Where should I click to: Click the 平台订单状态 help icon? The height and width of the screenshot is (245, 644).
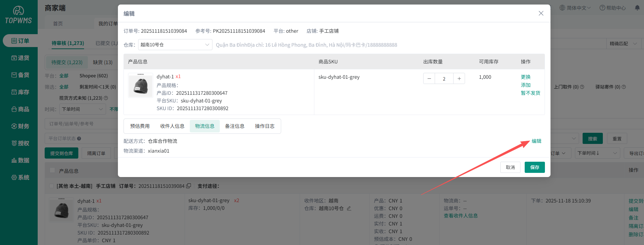pos(79,138)
